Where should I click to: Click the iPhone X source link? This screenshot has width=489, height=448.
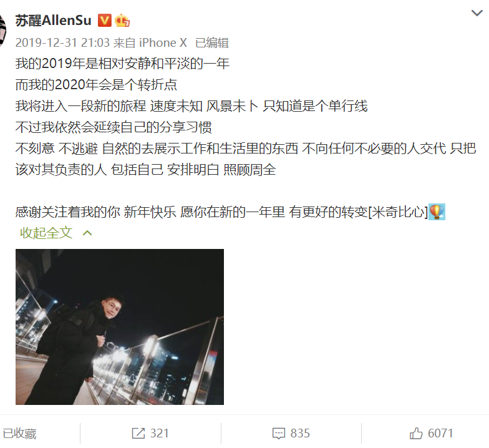pyautogui.click(x=163, y=42)
